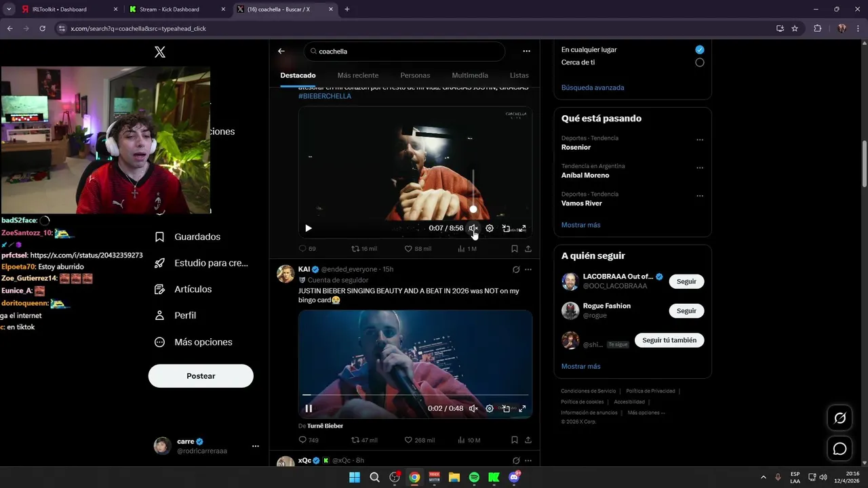Bookmark the KAI post
868x488 pixels.
tap(515, 440)
